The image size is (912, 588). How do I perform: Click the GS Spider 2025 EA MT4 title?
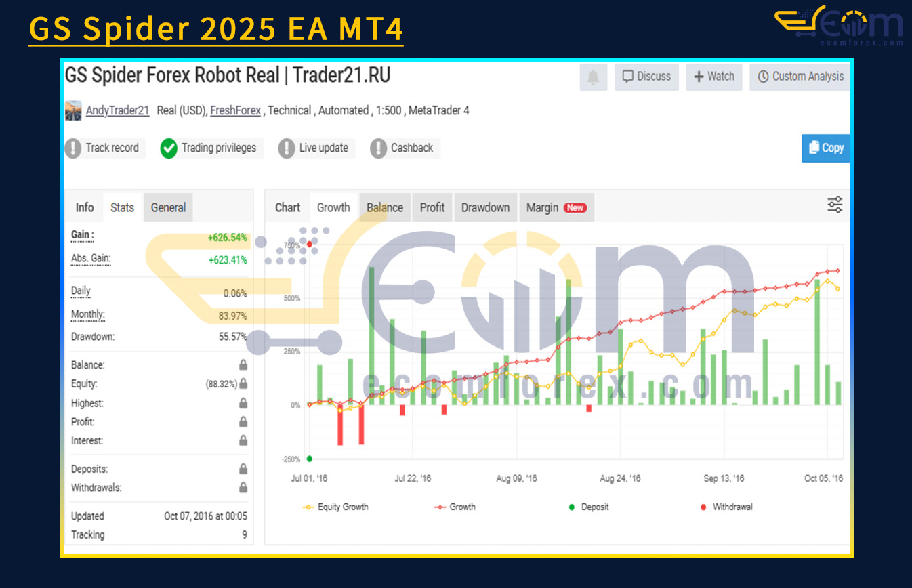coord(216,28)
